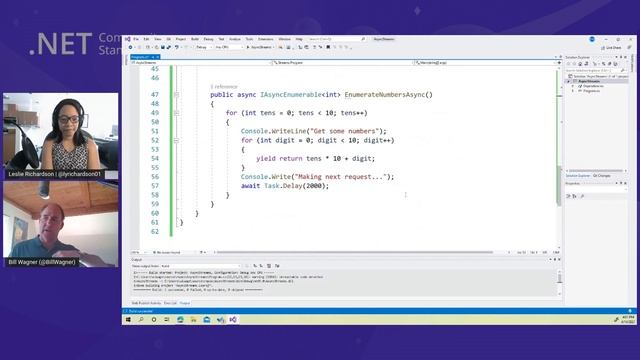Viewport: 640px width, 360px height.
Task: Click the Windows Start button
Action: (x=128, y=320)
